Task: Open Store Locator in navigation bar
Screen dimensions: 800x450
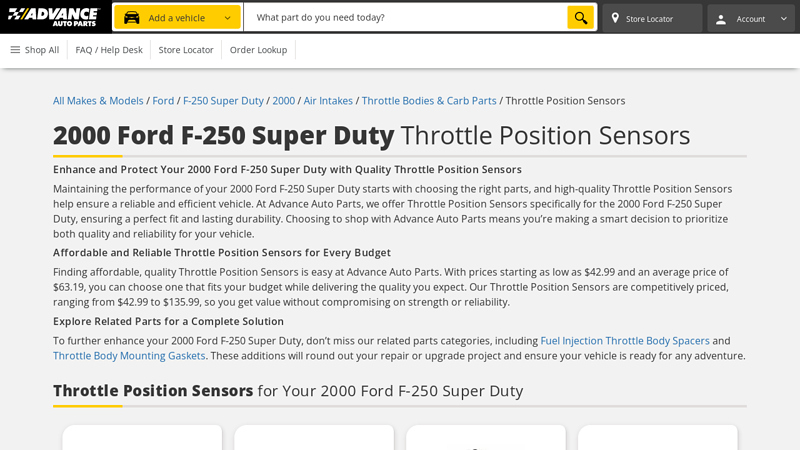Action: coord(186,50)
